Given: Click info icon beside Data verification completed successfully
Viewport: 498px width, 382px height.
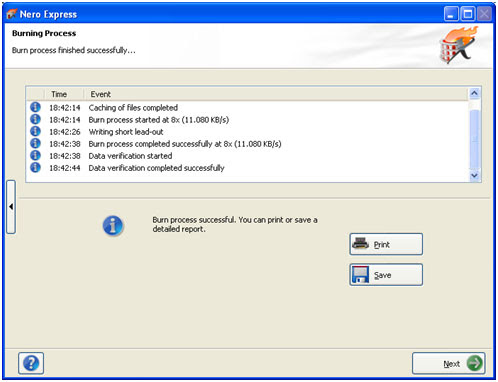Looking at the screenshot, I should click(x=35, y=167).
